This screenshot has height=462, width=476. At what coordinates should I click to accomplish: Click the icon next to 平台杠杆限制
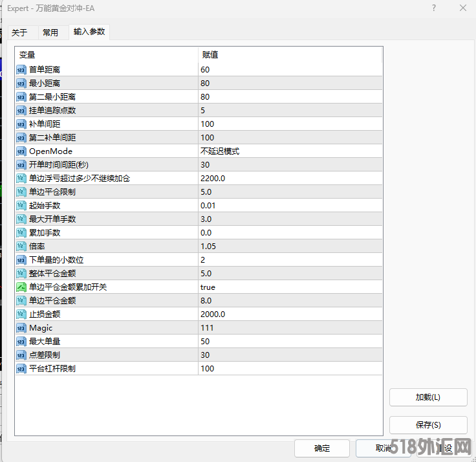[21, 369]
